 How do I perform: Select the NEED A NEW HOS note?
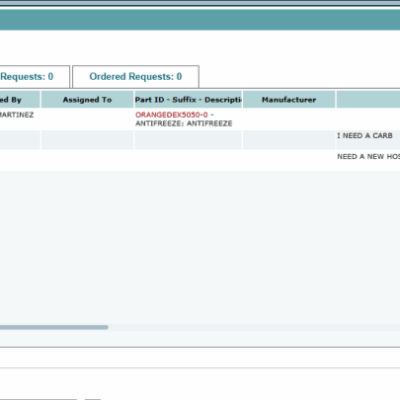click(368, 156)
